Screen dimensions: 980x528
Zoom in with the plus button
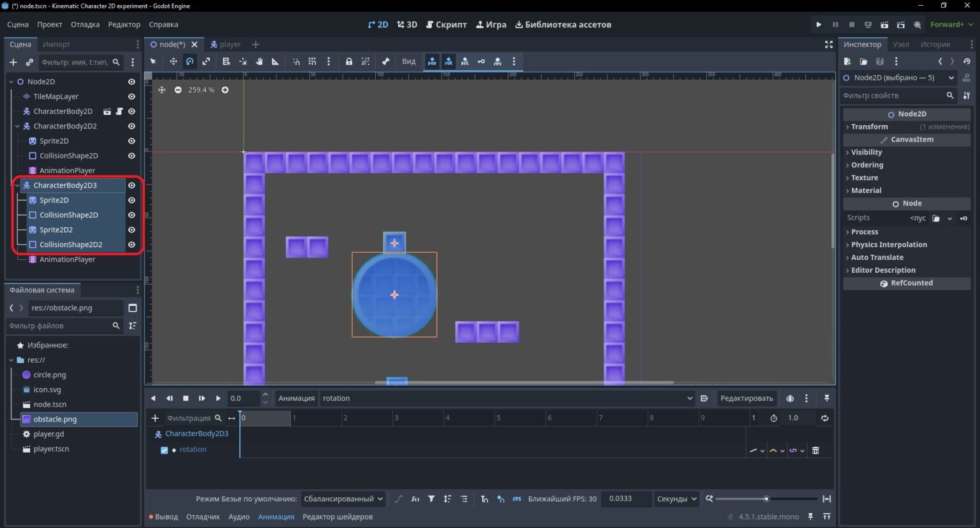(225, 90)
